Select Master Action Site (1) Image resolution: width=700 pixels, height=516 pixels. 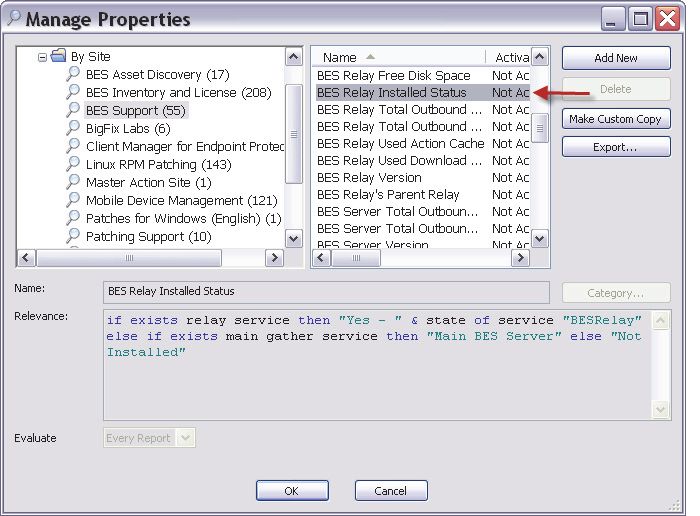click(149, 183)
